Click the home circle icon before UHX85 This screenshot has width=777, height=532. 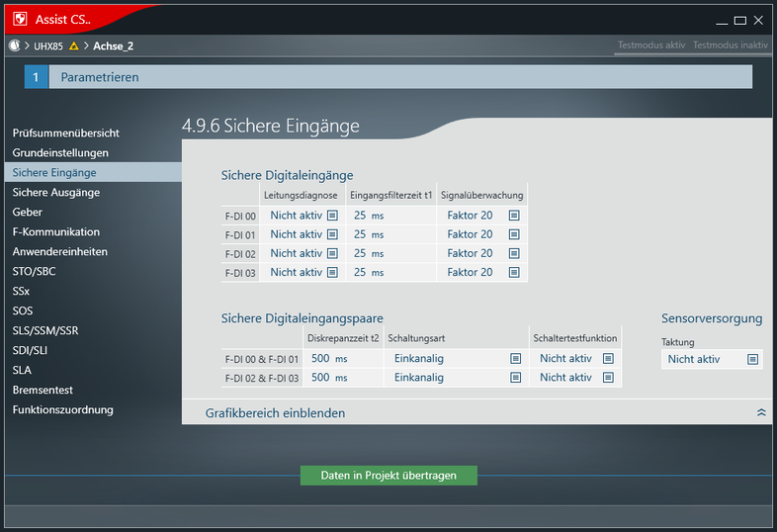coord(14,45)
